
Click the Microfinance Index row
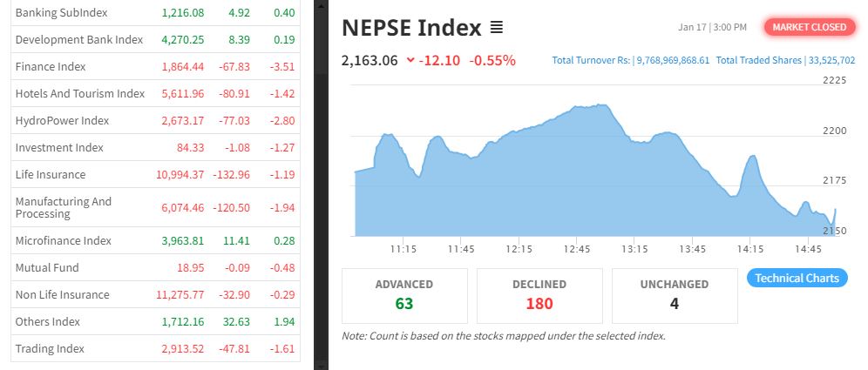[63, 241]
